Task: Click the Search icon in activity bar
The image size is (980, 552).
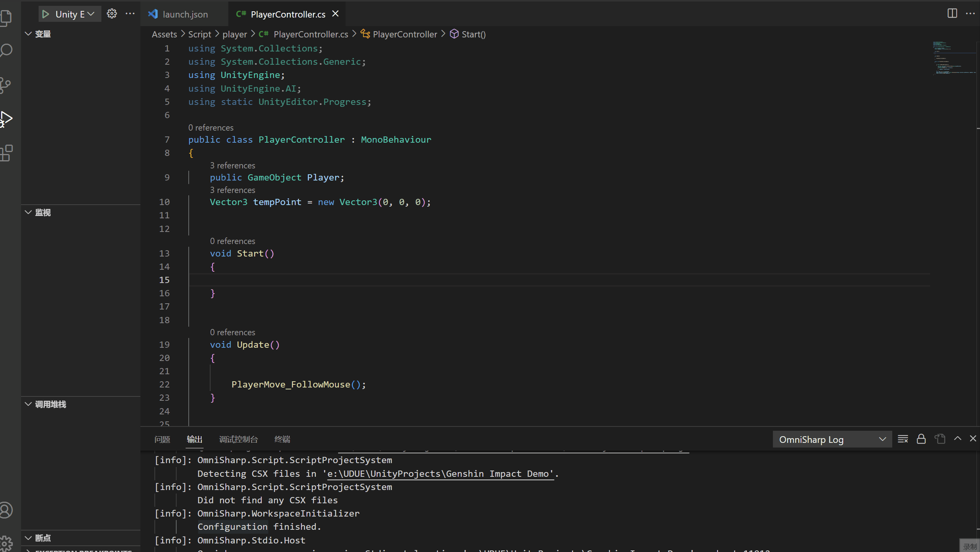Action: pyautogui.click(x=8, y=51)
